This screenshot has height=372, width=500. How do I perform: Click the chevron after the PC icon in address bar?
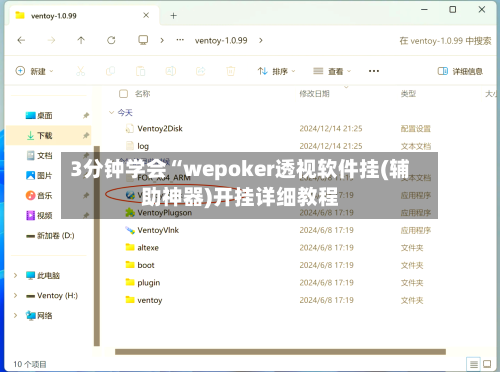click(x=162, y=40)
